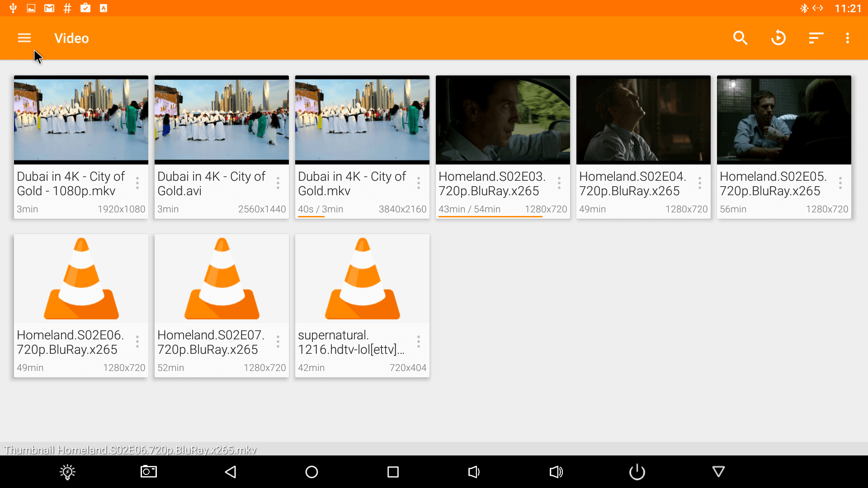Viewport: 868px width, 488px height.
Task: Click duration '56min' on Homeland.S02E05
Action: 733,209
